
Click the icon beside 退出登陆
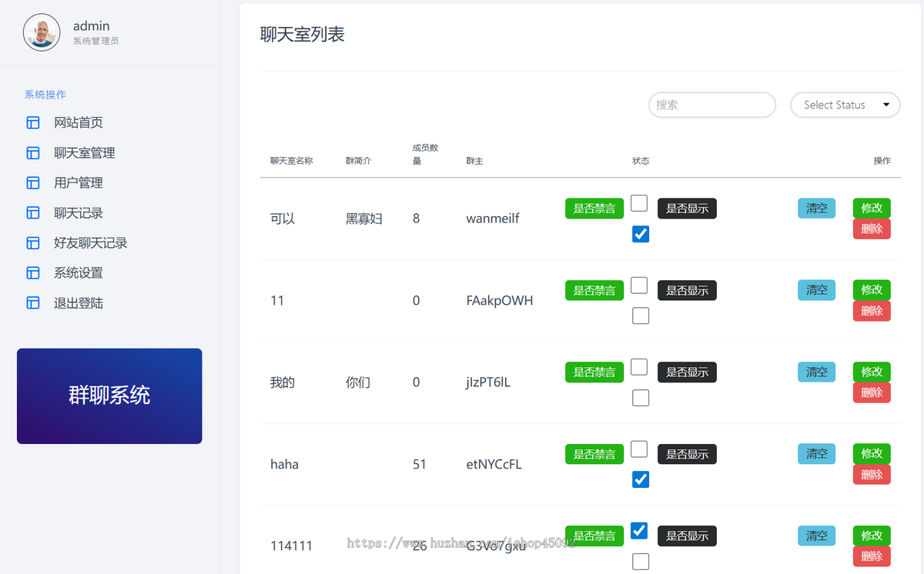pos(33,303)
